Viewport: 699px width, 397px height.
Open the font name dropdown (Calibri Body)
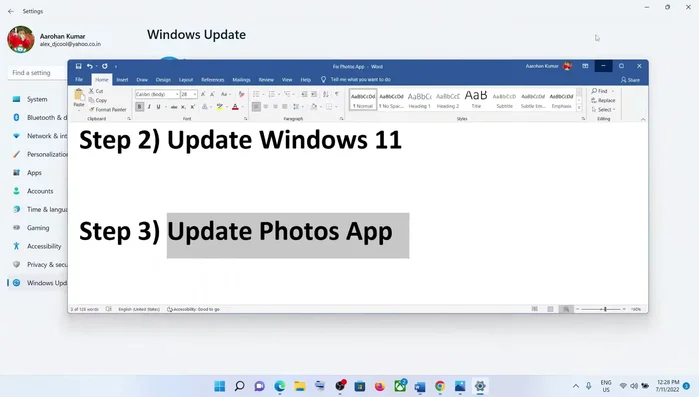click(x=177, y=94)
